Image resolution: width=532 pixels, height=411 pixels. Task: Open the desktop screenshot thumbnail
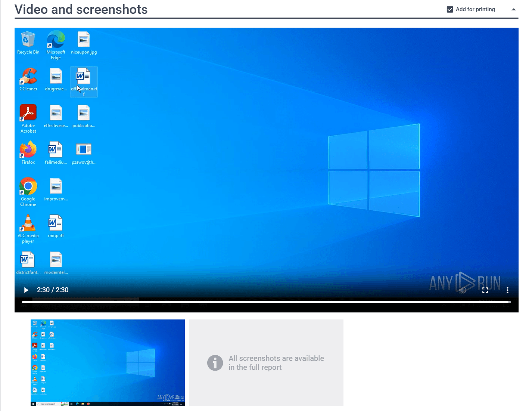[x=108, y=362]
